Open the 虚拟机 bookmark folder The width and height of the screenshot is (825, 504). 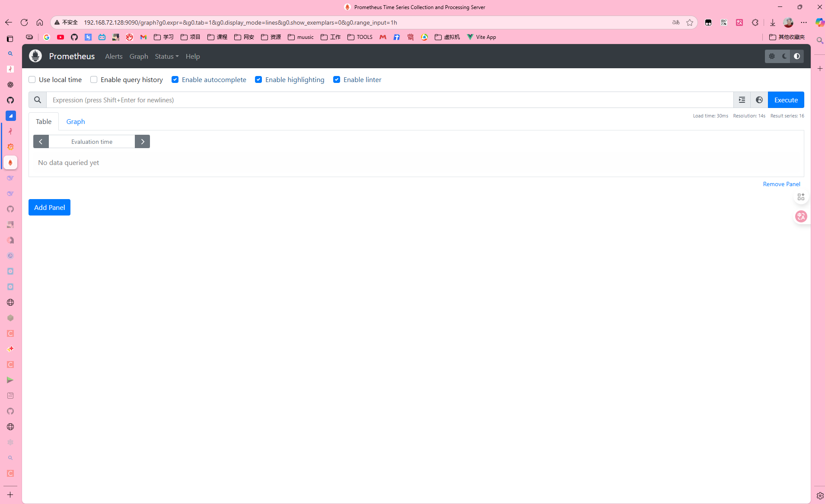[447, 37]
